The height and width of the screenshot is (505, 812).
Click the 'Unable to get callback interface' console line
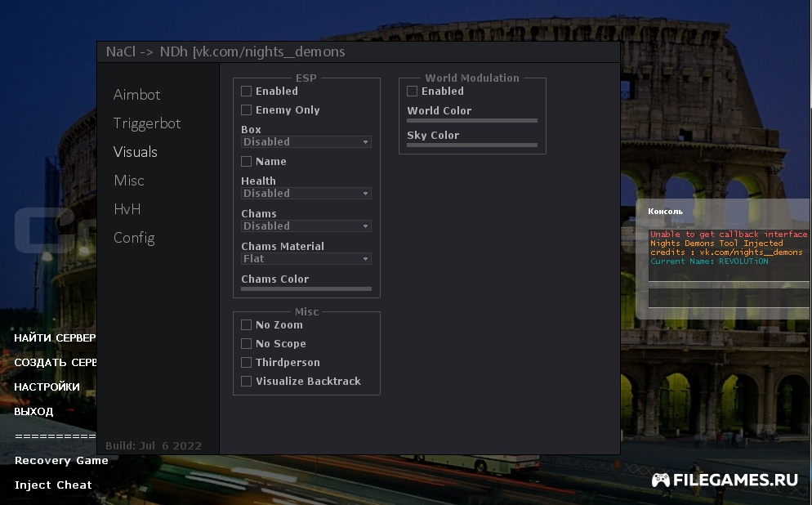[x=729, y=234]
